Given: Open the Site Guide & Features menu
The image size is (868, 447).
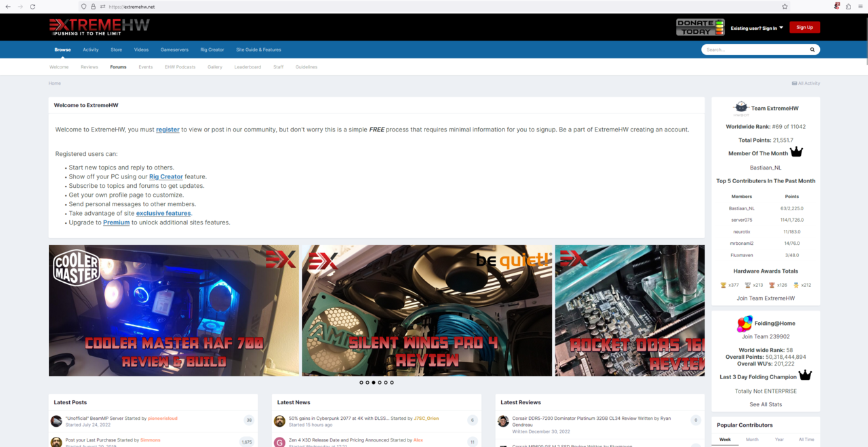Looking at the screenshot, I should point(258,50).
